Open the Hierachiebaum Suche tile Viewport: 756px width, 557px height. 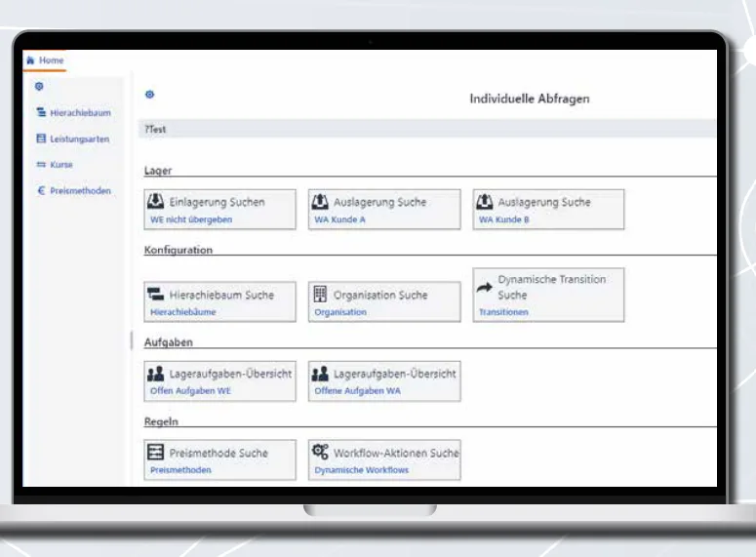coord(219,301)
